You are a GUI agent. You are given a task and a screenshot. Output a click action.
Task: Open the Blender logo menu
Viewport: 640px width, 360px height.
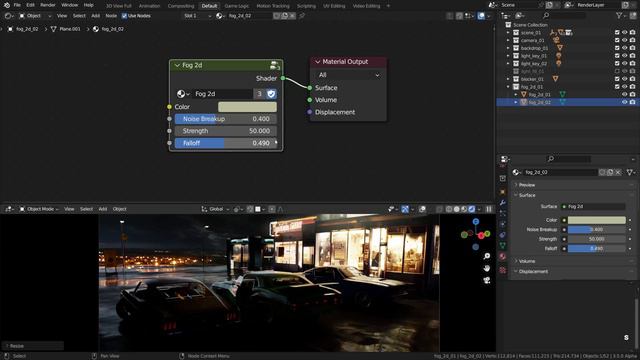(x=7, y=5)
